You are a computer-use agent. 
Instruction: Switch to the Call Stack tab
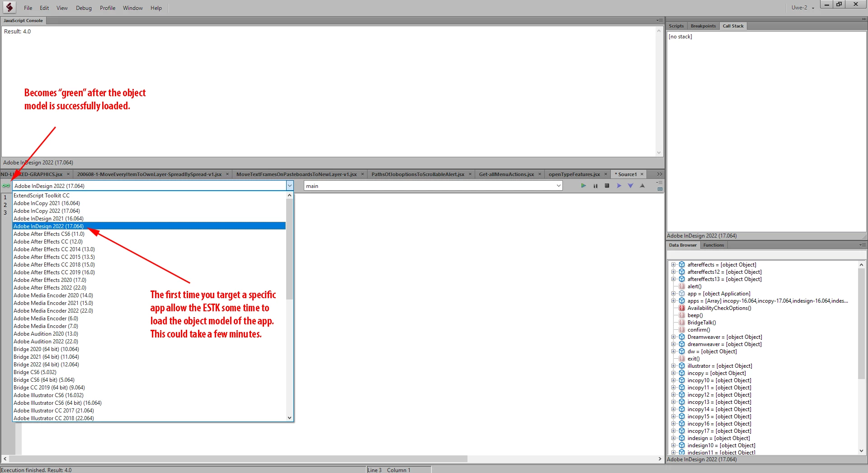pyautogui.click(x=733, y=26)
